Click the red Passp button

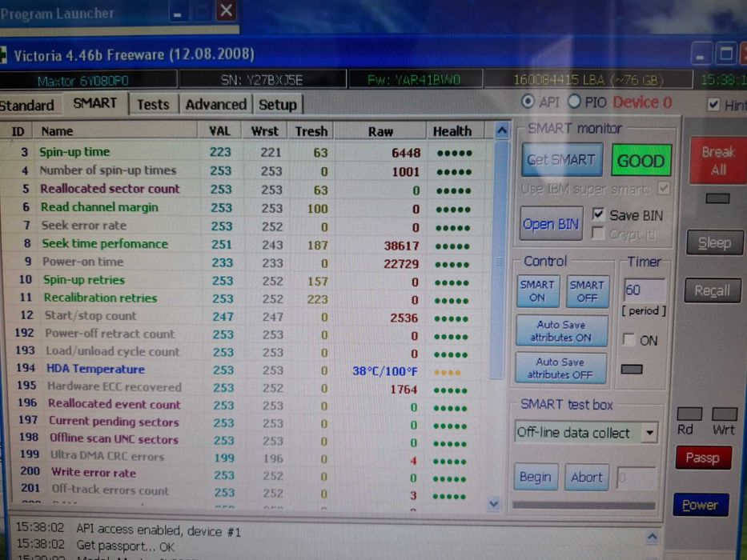(x=703, y=458)
